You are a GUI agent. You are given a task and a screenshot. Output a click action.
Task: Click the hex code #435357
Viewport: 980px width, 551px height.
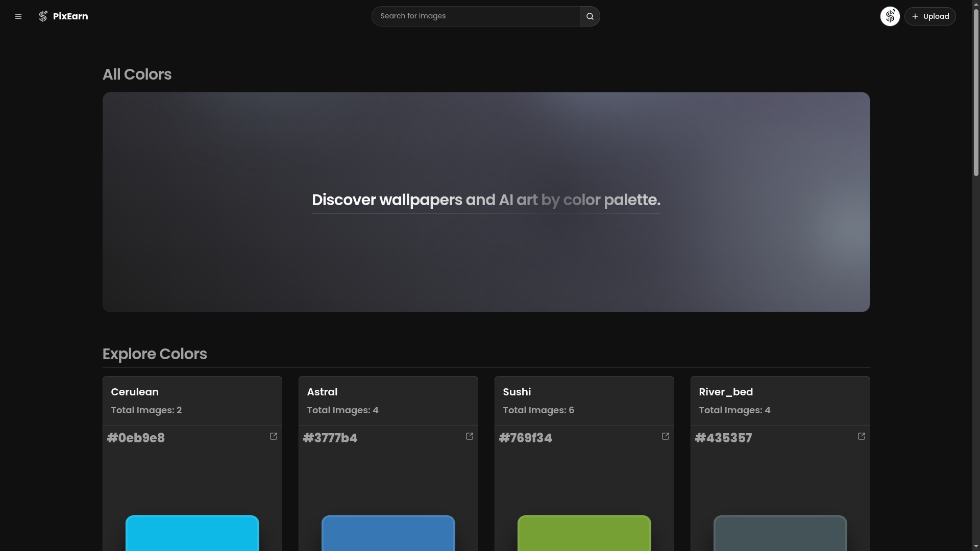point(723,438)
